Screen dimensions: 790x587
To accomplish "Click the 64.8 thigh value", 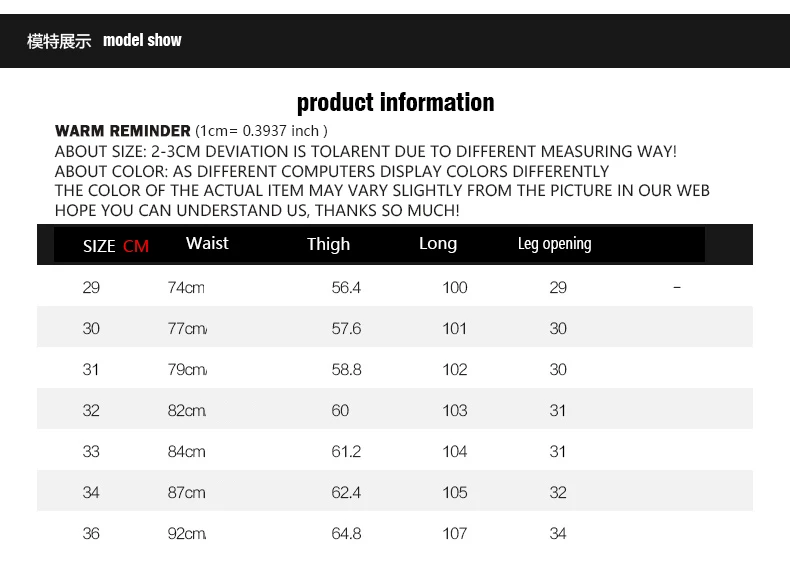I will (x=346, y=534).
